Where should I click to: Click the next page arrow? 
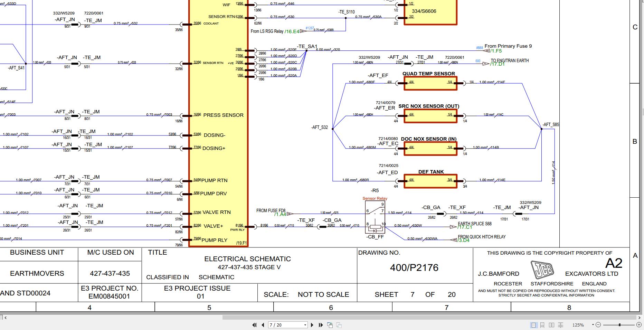pyautogui.click(x=312, y=325)
